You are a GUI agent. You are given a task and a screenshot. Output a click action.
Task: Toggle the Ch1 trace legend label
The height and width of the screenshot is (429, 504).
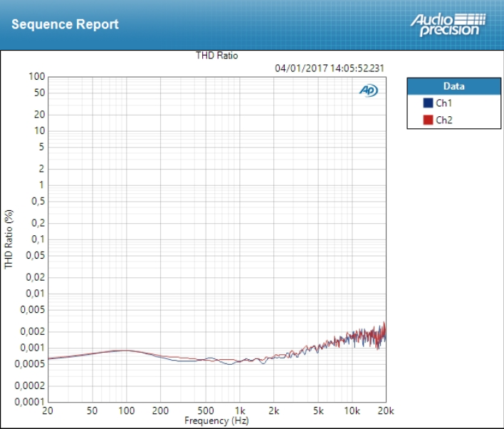tap(443, 103)
